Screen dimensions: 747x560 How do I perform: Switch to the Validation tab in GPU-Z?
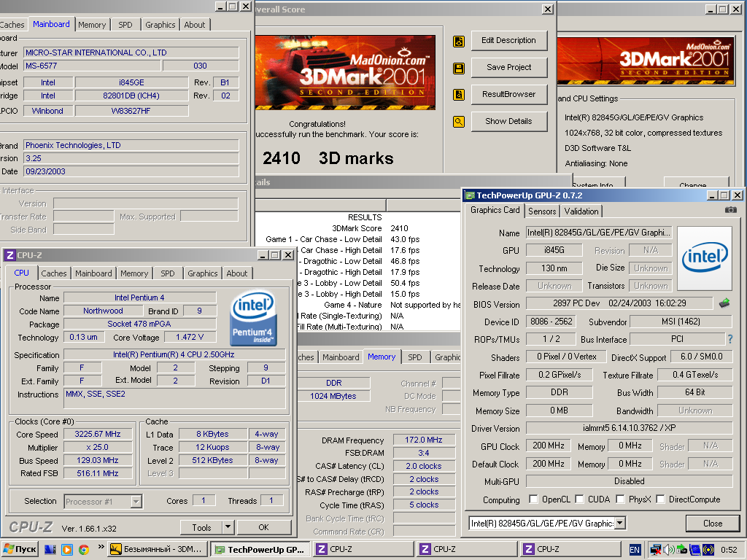[x=581, y=211]
